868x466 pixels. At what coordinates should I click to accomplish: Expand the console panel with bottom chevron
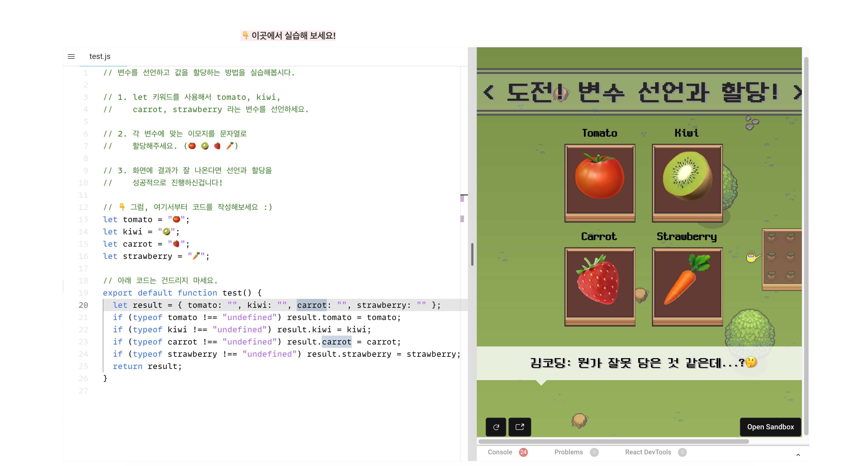point(798,455)
